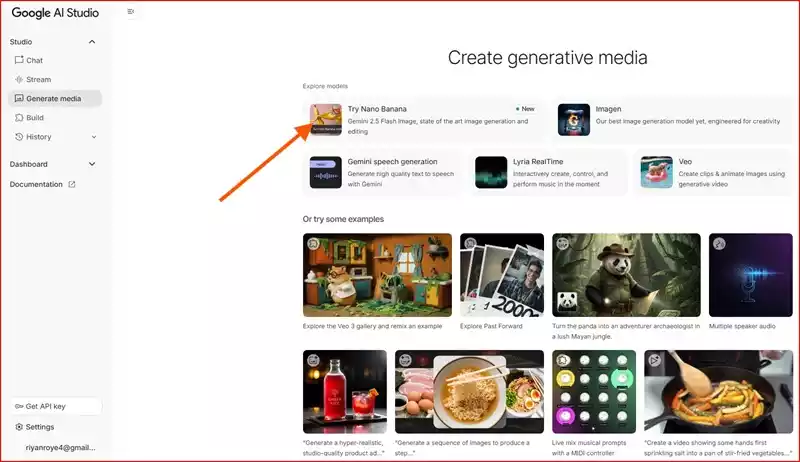The width and height of the screenshot is (800, 462).
Task: Open the Veo model card
Action: (x=713, y=173)
